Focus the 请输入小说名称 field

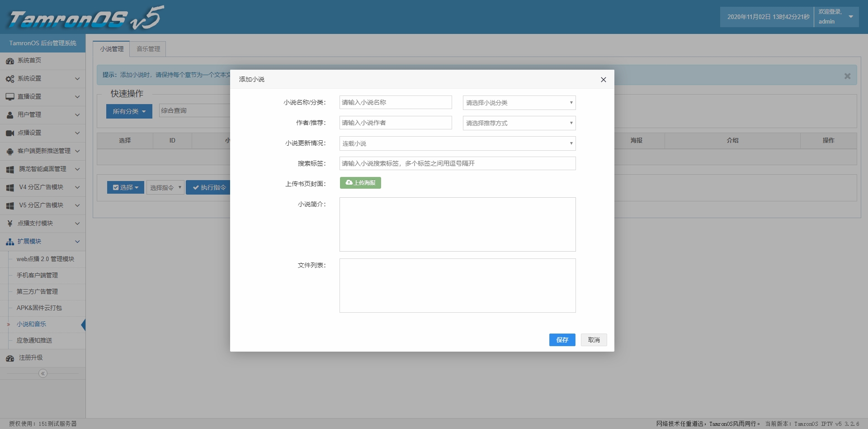tap(396, 102)
